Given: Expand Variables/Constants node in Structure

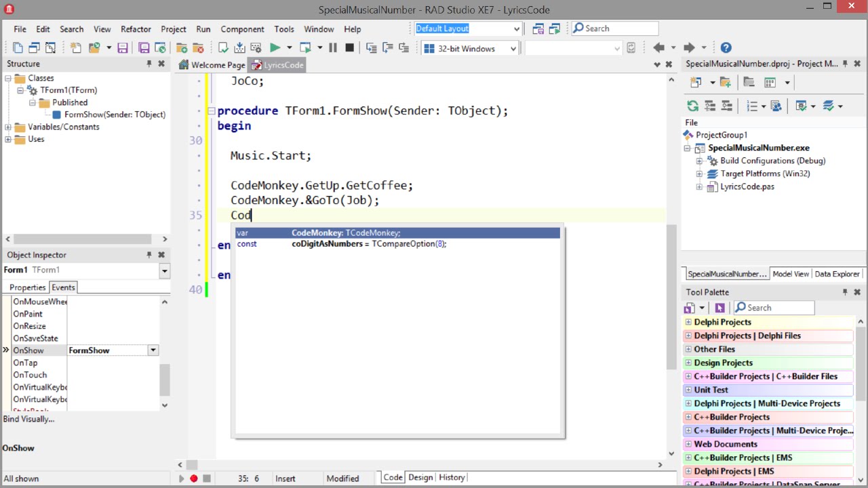Looking at the screenshot, I should click(8, 127).
